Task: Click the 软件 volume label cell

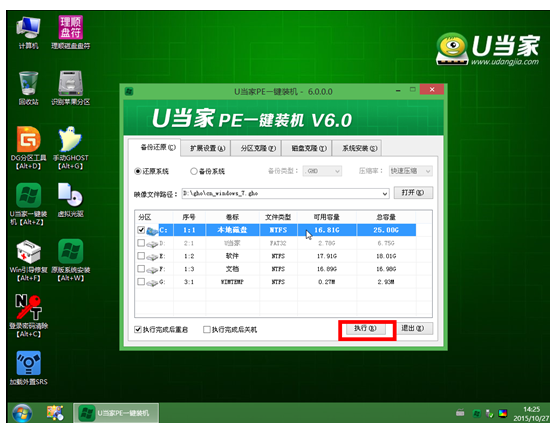Action: click(x=232, y=256)
